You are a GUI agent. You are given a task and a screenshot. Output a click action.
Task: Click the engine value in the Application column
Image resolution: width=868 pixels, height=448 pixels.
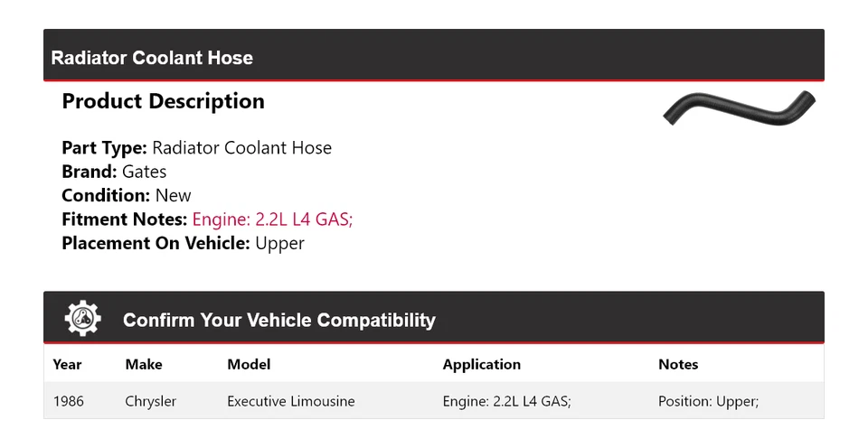[506, 401]
